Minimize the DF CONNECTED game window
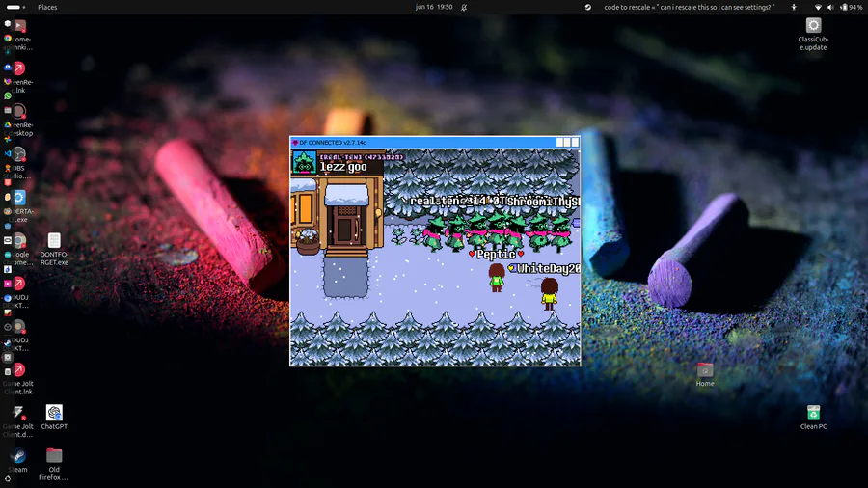 (x=559, y=143)
